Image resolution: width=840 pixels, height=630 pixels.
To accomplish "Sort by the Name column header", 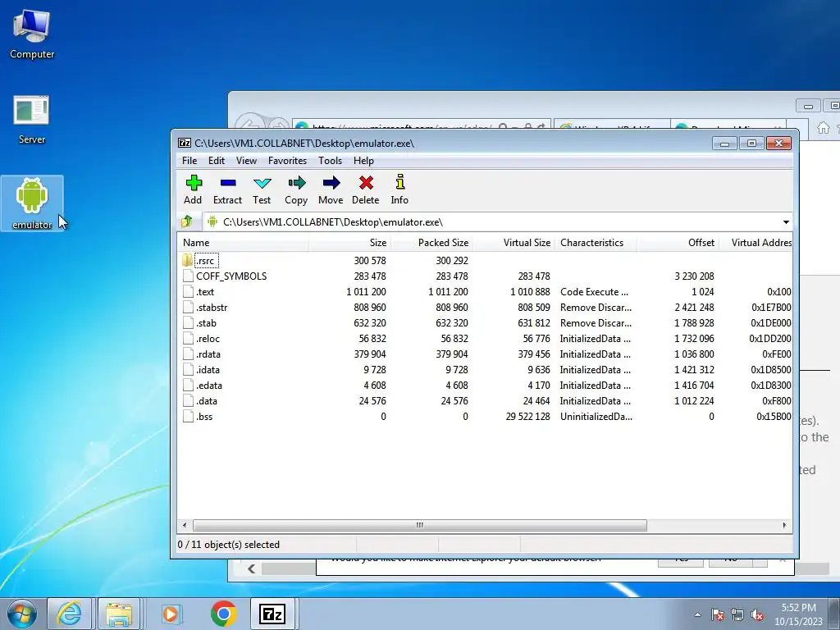I will [243, 243].
